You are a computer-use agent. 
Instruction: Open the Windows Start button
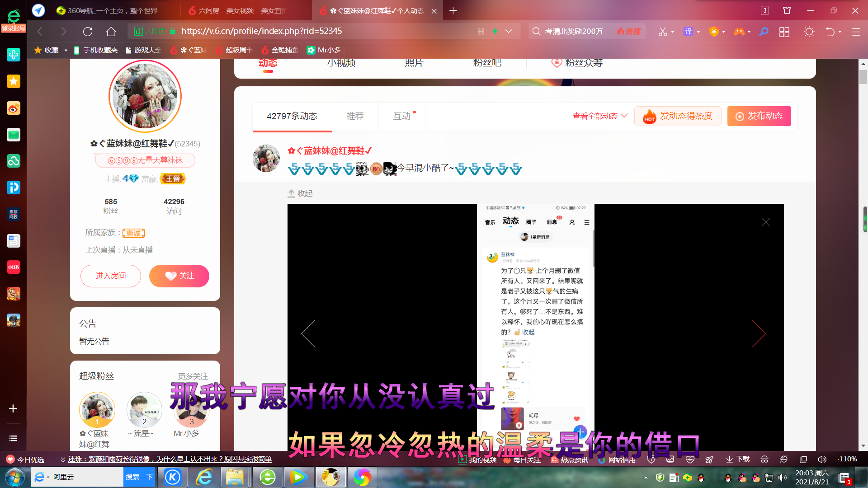14,477
